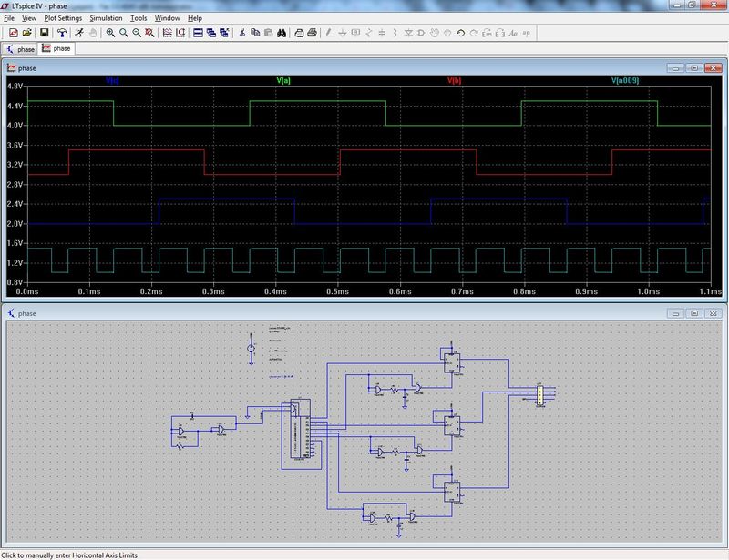Click the Zoom Out magnifier icon
The height and width of the screenshot is (560, 729).
[x=136, y=33]
